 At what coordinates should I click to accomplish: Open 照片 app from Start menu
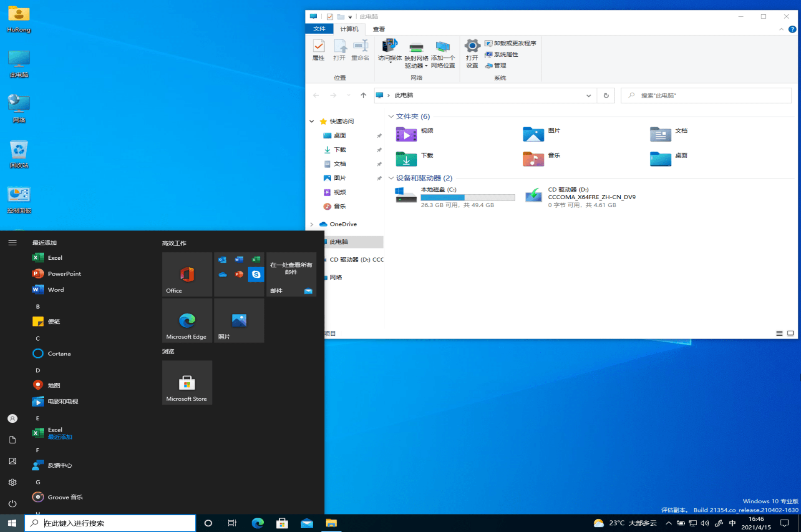(238, 321)
